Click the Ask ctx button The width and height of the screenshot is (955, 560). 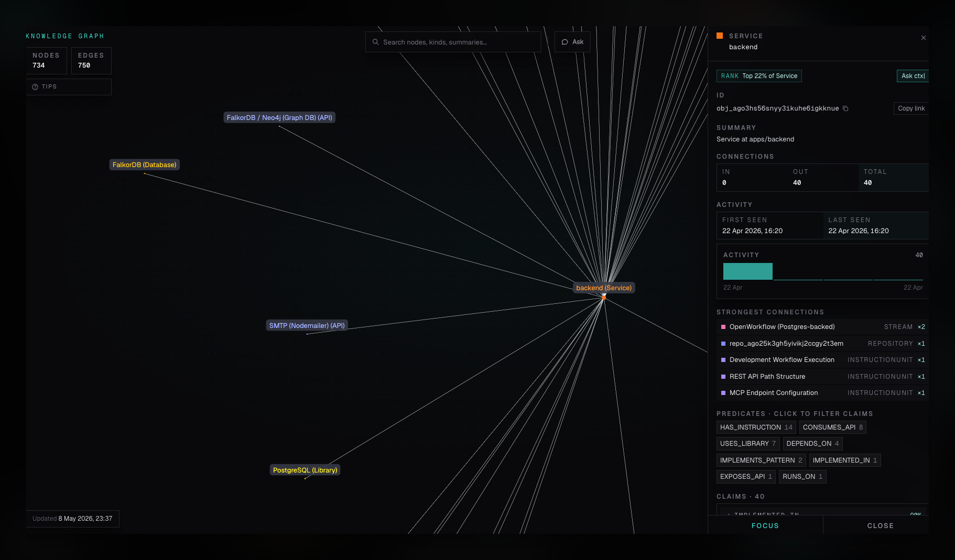[913, 76]
